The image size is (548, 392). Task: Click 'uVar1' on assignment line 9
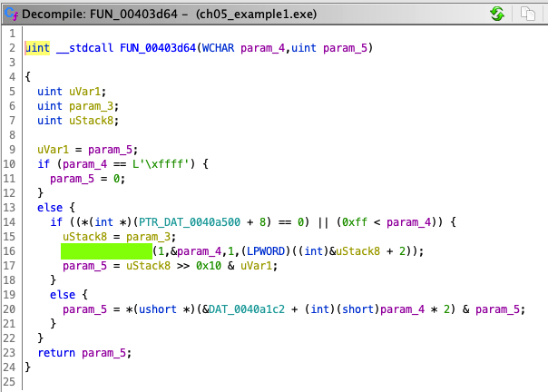click(x=54, y=150)
